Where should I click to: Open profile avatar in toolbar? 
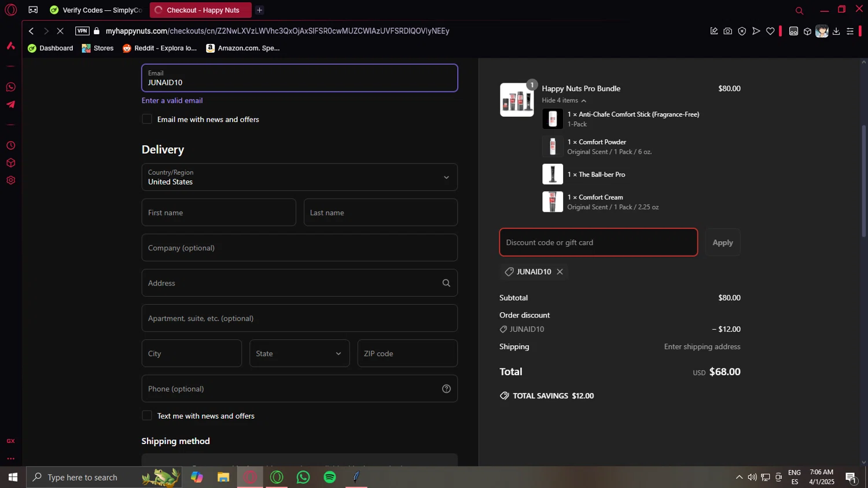822,31
